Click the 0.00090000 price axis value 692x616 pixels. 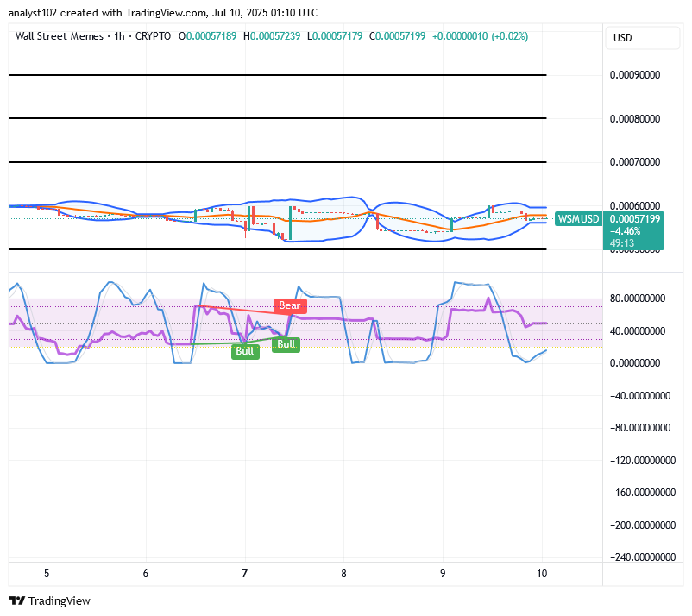(x=635, y=75)
